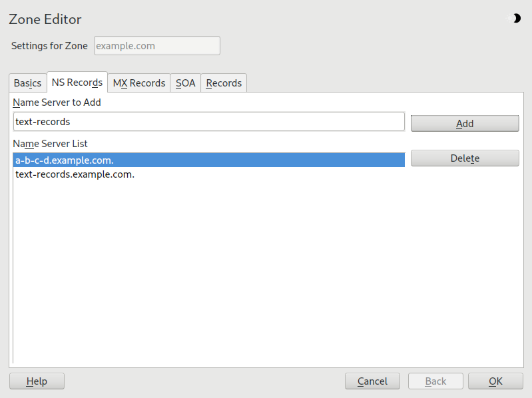Click the "Name Server to Add" label
This screenshot has height=398, width=532.
[x=57, y=102]
